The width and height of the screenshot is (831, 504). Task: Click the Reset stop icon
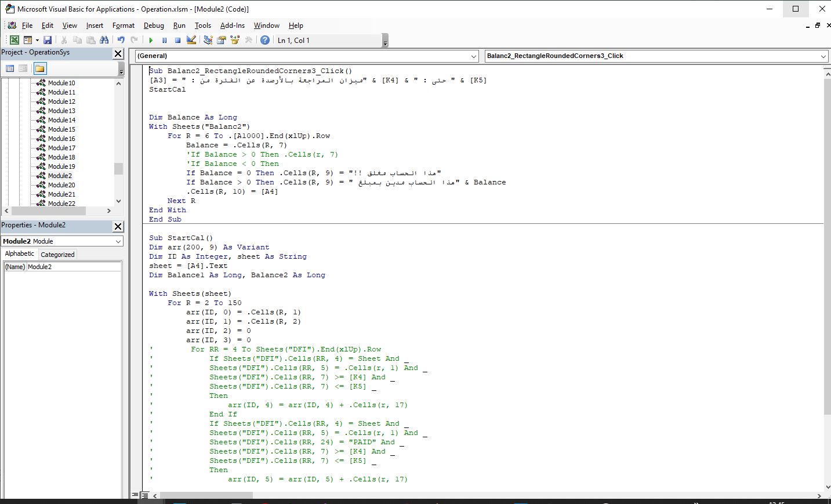pos(177,40)
